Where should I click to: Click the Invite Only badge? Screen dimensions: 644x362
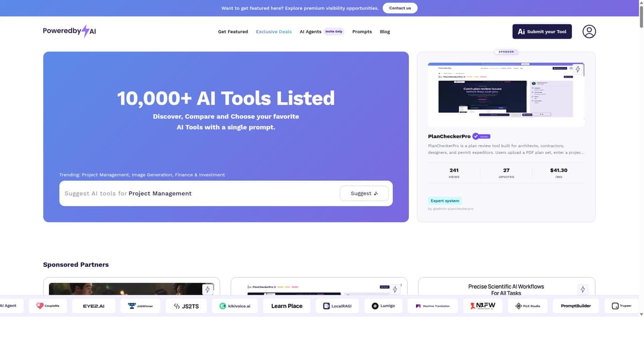pos(334,32)
